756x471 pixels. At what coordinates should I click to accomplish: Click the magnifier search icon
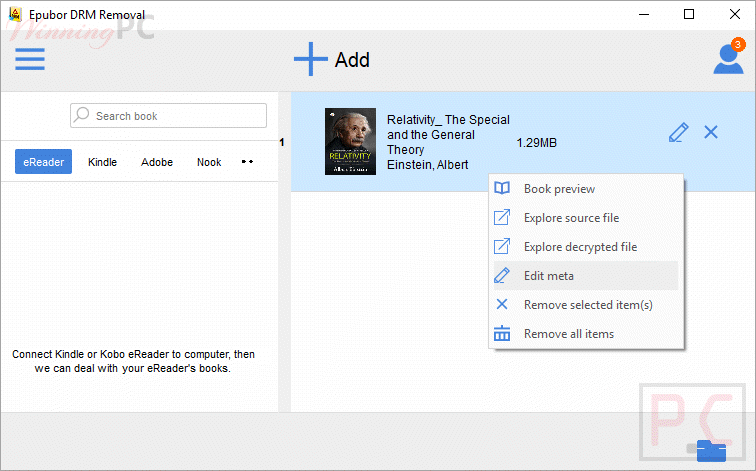tap(82, 115)
